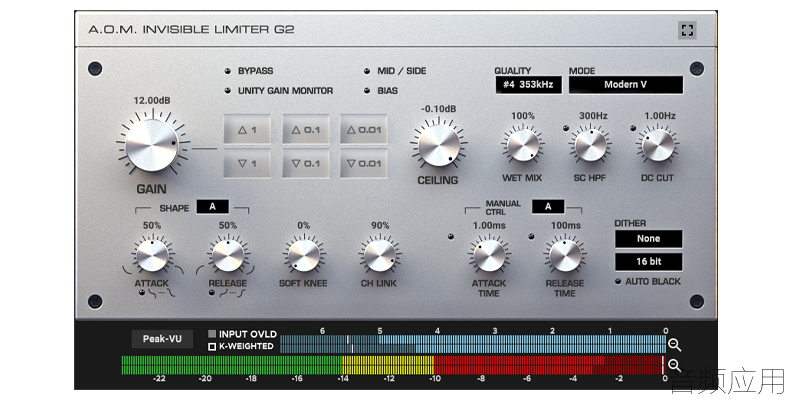Click the GAIN knob
The height and width of the screenshot is (400, 792).
click(x=152, y=145)
